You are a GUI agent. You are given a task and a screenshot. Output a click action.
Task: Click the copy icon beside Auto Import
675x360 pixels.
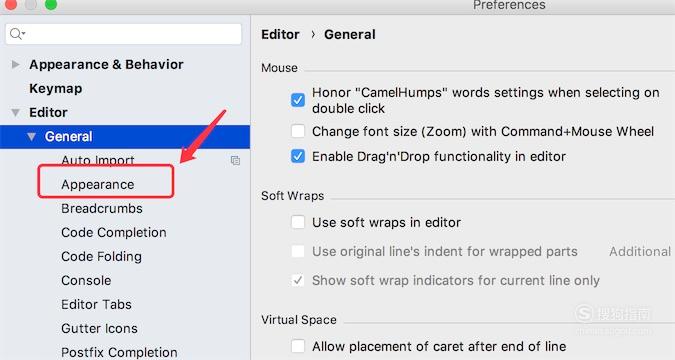coord(235,161)
